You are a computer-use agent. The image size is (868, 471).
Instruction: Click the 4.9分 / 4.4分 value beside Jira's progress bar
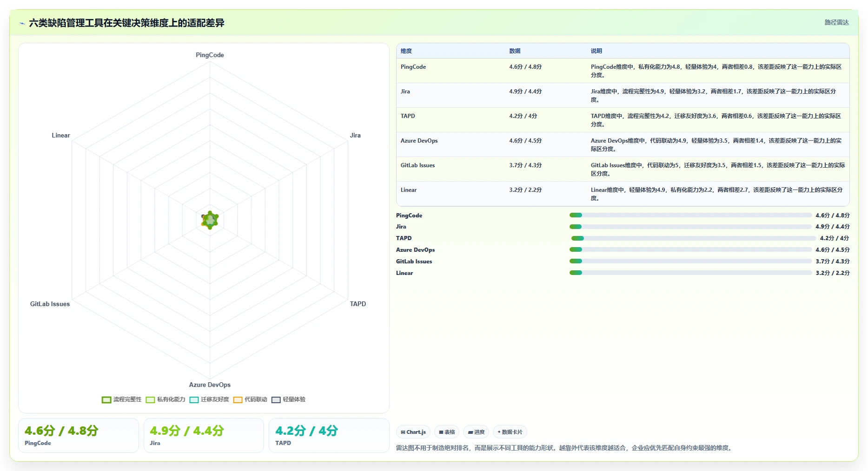pyautogui.click(x=833, y=227)
